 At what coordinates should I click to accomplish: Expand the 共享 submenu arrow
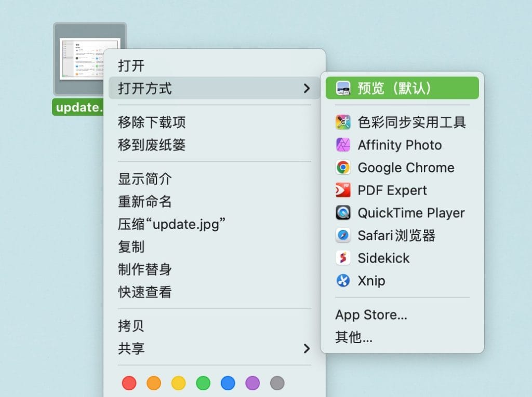coord(307,349)
